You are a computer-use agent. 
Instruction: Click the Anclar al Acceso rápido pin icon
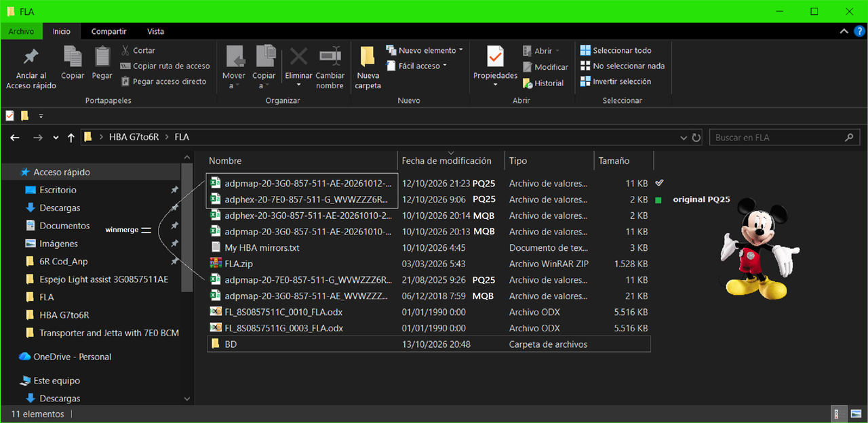pos(31,57)
